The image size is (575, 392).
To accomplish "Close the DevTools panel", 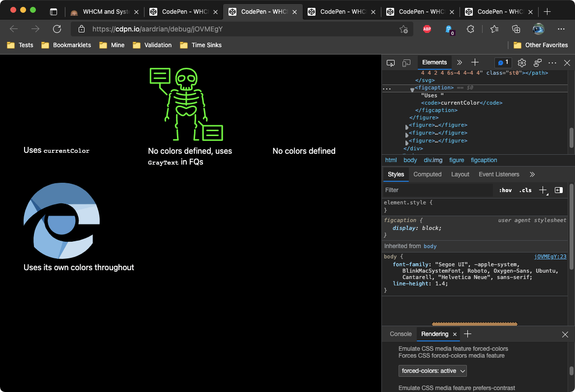I will 567,63.
